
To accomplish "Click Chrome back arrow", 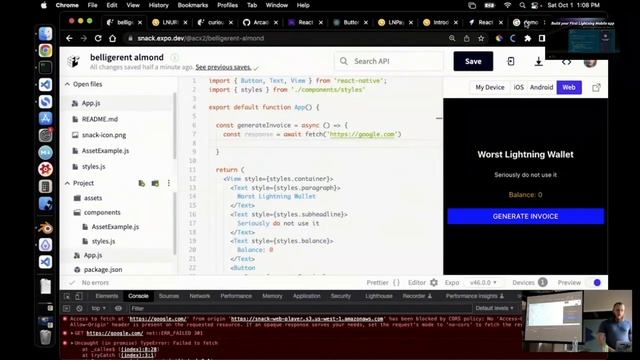I will 69,38.
